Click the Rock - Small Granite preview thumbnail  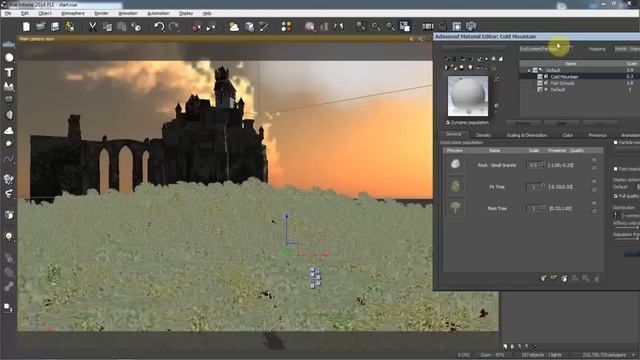pyautogui.click(x=455, y=164)
